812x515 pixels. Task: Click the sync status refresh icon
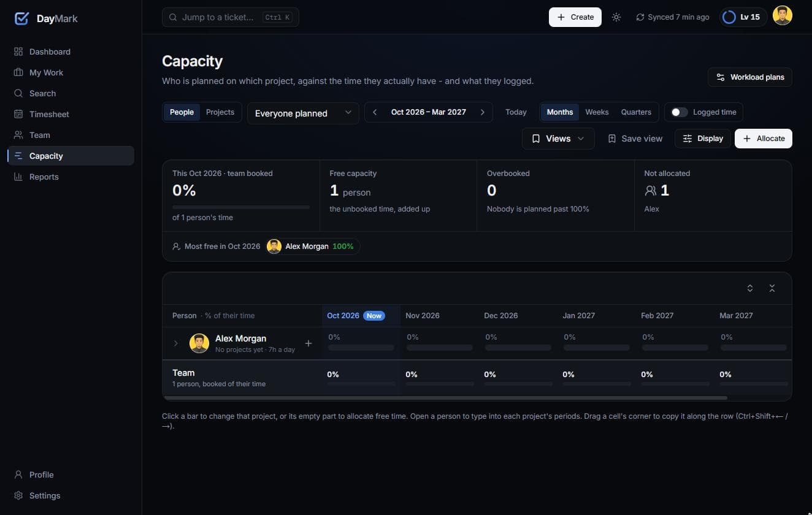[x=640, y=17]
